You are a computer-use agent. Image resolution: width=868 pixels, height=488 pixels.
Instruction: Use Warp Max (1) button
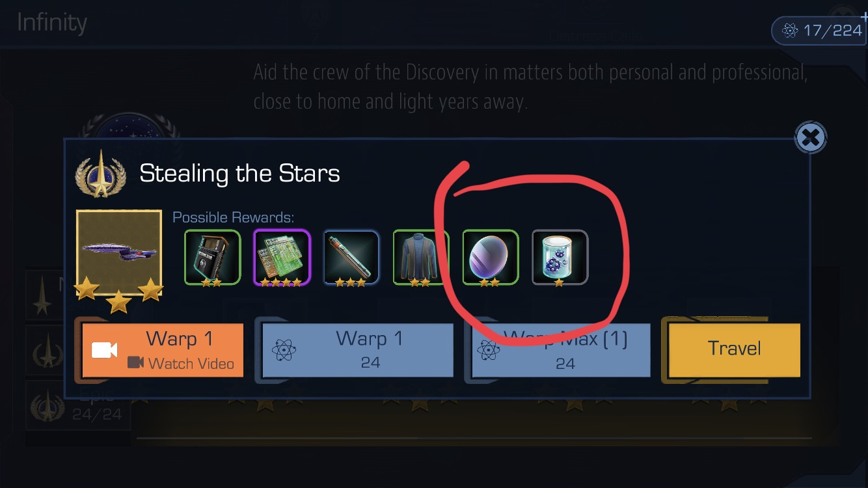pyautogui.click(x=561, y=350)
